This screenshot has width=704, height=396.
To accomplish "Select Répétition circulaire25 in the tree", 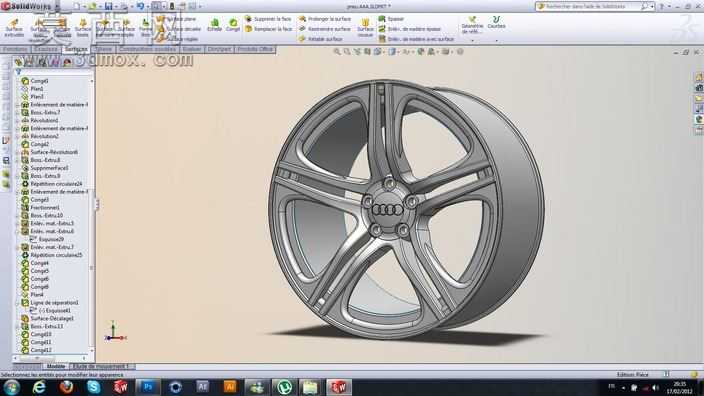I will click(x=52, y=255).
